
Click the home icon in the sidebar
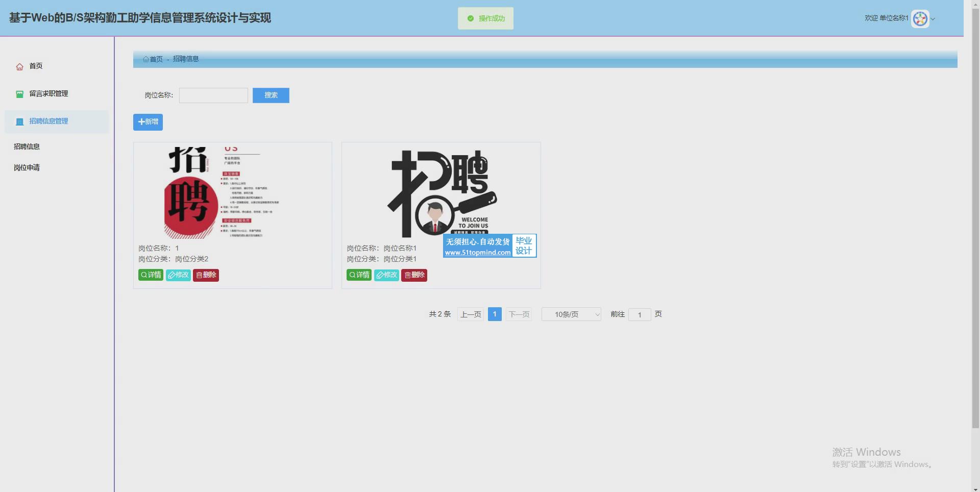19,67
